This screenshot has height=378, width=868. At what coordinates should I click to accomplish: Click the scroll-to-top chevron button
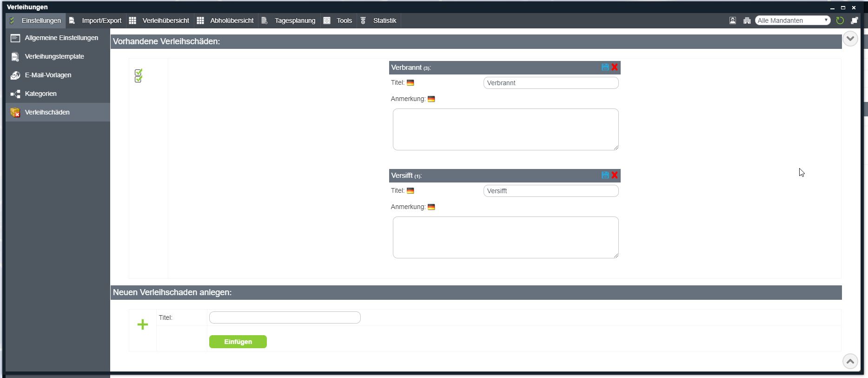click(x=850, y=361)
